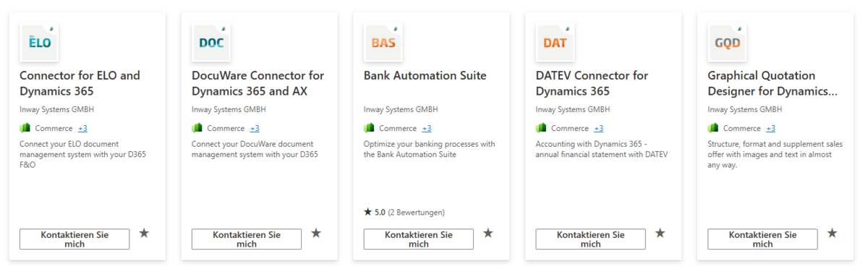Click Commerce product icon on Bank Automation card
Screen dimensions: 868x277
(x=369, y=128)
